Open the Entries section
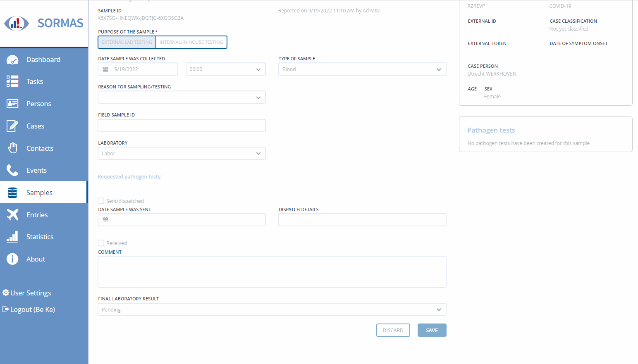 pos(44,215)
